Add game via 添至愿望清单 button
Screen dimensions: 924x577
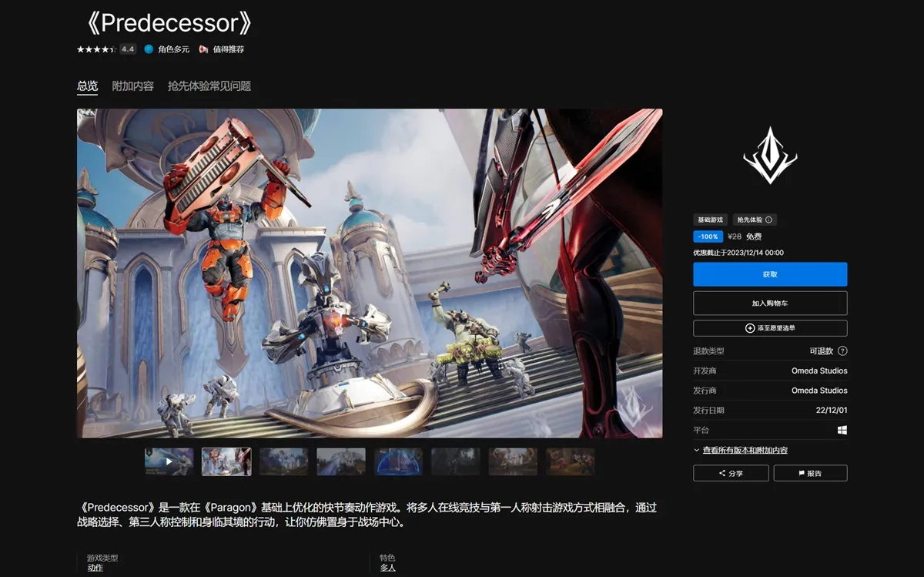[x=770, y=328]
